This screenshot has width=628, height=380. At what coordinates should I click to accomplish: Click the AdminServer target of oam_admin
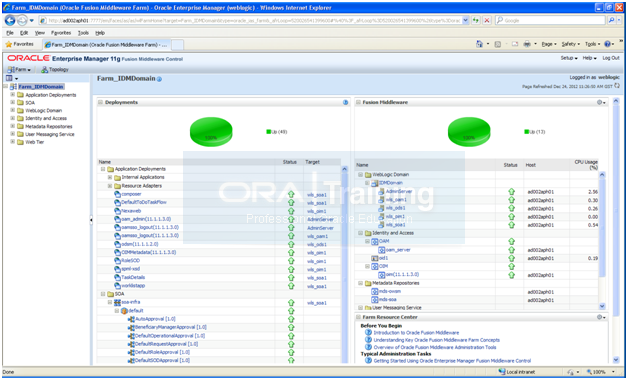[320, 220]
